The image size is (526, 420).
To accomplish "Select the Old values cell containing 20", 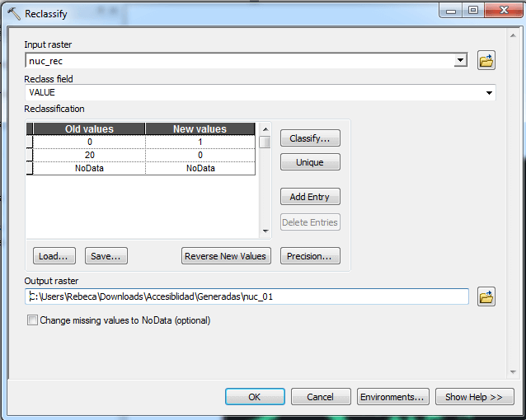I will pos(89,155).
